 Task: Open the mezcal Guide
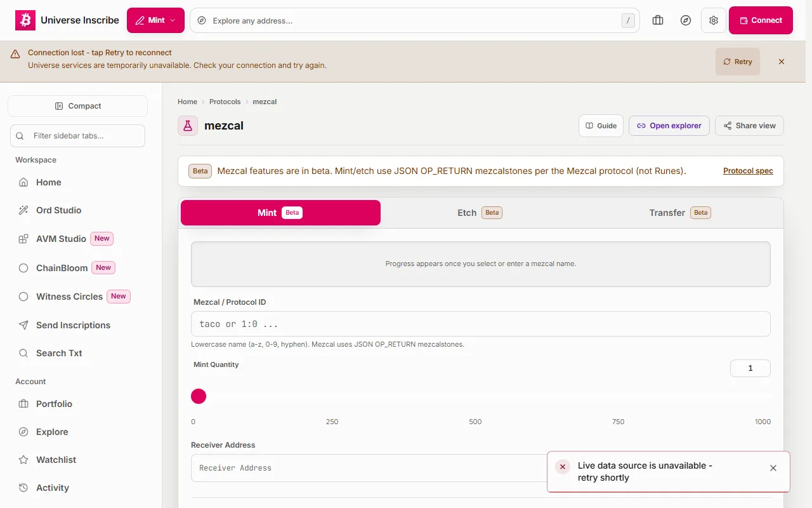point(601,126)
